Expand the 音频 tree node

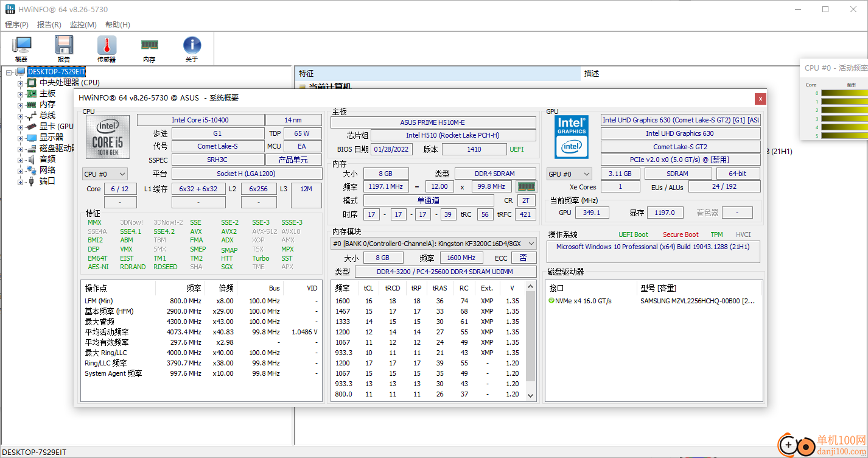[20, 160]
